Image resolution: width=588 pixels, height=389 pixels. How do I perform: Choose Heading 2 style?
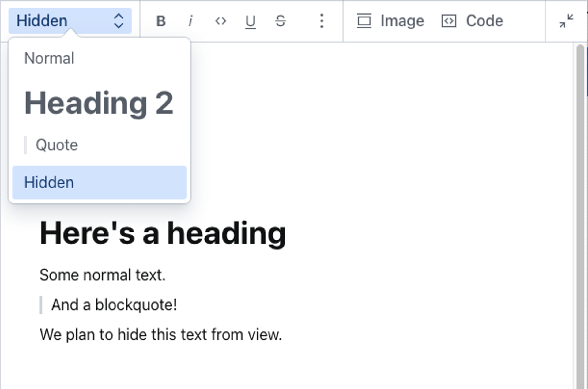click(x=99, y=103)
